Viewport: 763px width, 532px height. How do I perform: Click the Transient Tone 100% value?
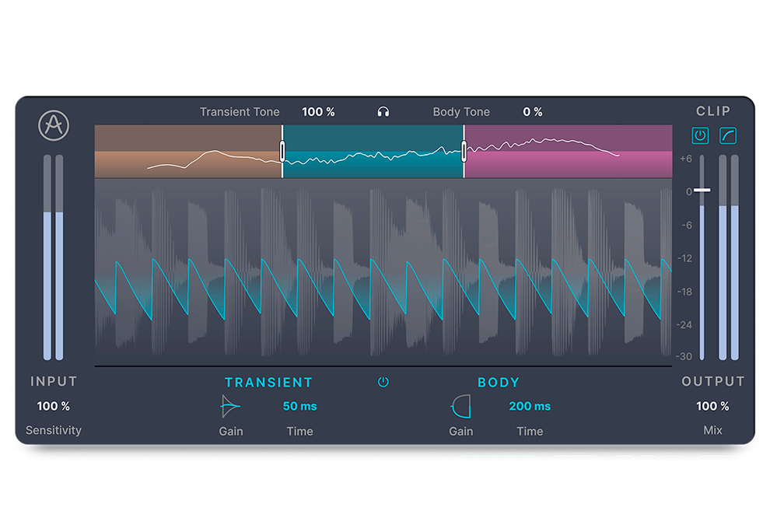[318, 111]
